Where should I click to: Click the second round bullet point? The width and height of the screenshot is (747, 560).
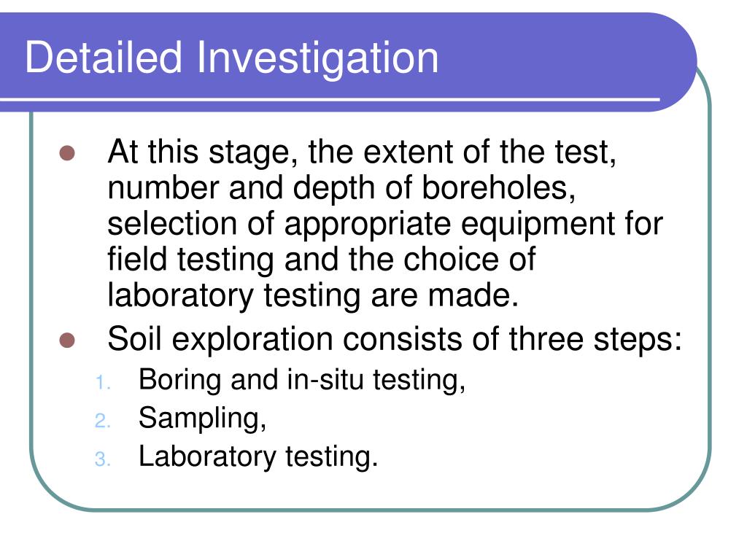[x=67, y=341]
